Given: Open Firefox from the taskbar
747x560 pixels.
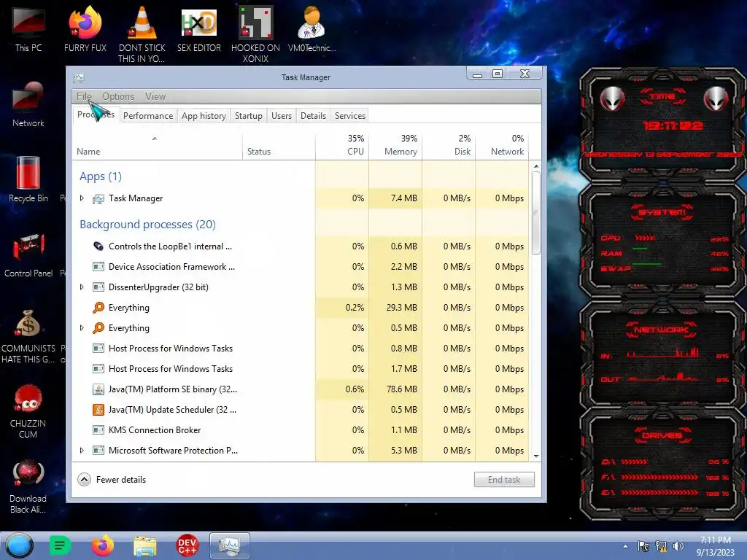Looking at the screenshot, I should (102, 545).
